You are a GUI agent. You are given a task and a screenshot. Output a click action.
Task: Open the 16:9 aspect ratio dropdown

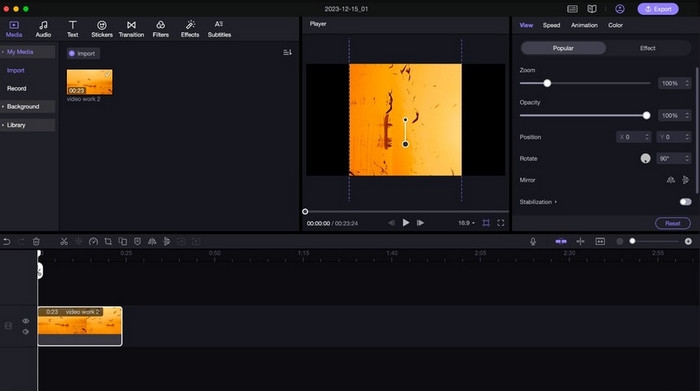[466, 223]
